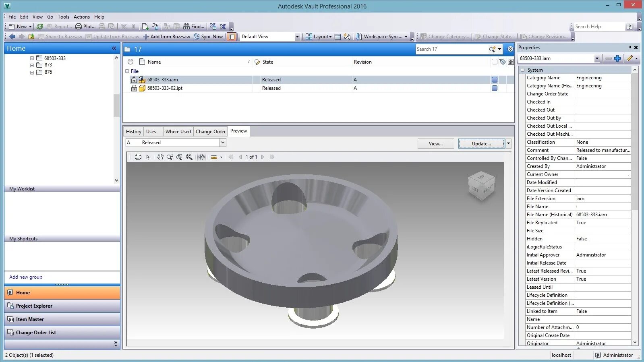Expand tree folder 68503-333
644x362 pixels.
[32, 58]
